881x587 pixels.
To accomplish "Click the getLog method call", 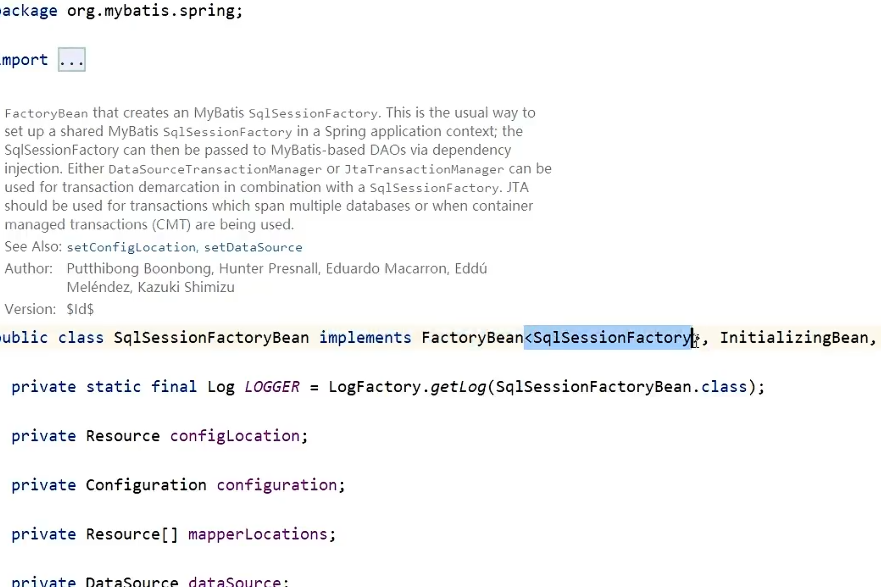I will pyautogui.click(x=458, y=387).
